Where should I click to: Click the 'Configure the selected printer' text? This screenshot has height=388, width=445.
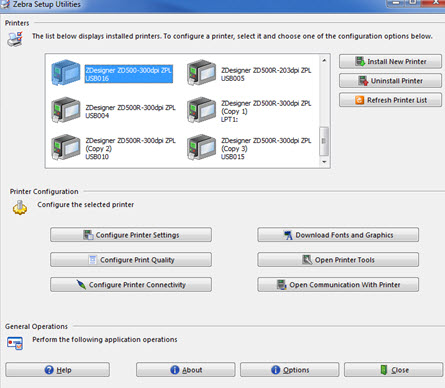point(86,204)
